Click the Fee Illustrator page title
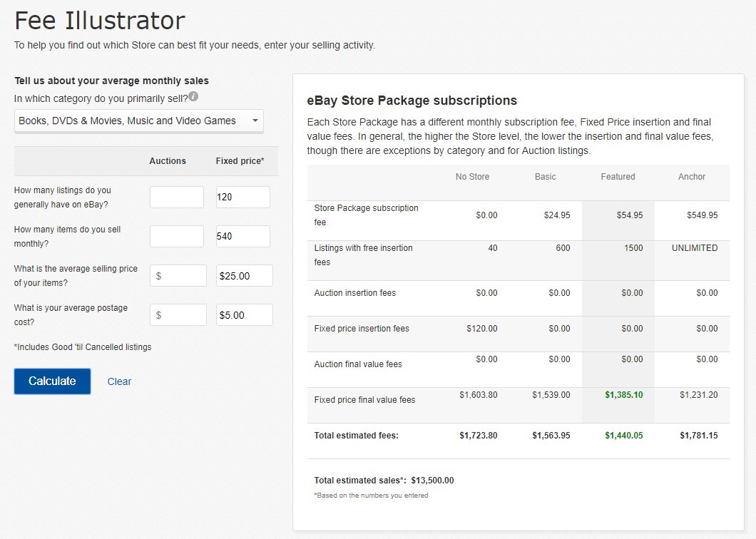756x539 pixels. [100, 21]
